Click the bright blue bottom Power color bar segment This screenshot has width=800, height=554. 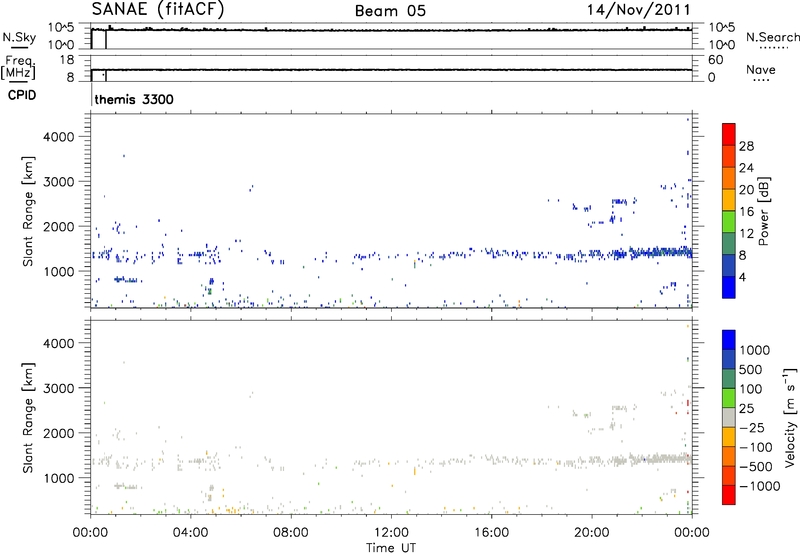(729, 287)
